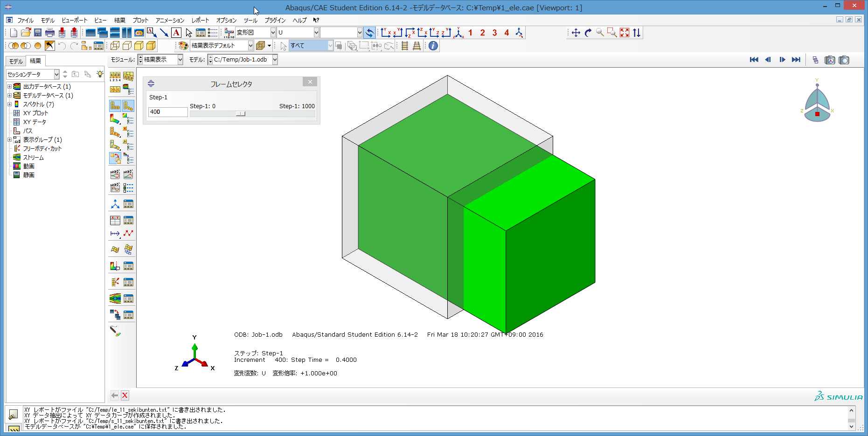The height and width of the screenshot is (436, 868).
Task: Expand the 表示グループ (1) node
Action: pyautogui.click(x=9, y=140)
